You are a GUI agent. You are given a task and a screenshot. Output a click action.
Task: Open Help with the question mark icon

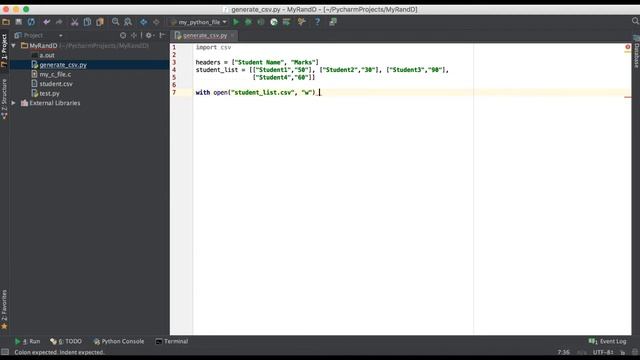317,22
